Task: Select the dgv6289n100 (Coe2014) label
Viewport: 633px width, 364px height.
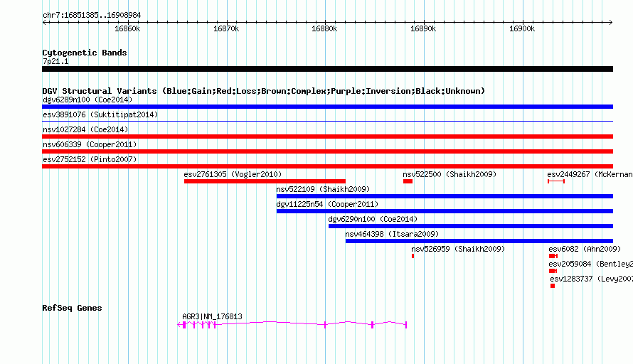Action: click(87, 100)
